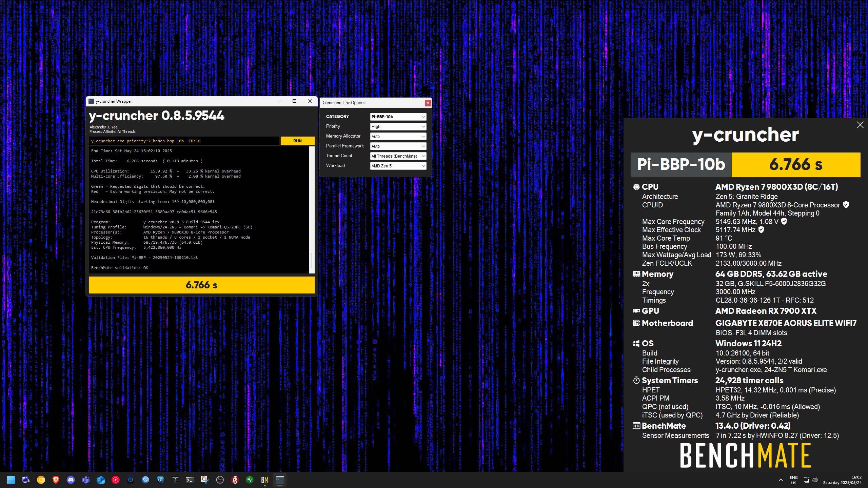Switch to BenchMate via BM taskbar icon
This screenshot has height=488, width=868.
[265, 480]
